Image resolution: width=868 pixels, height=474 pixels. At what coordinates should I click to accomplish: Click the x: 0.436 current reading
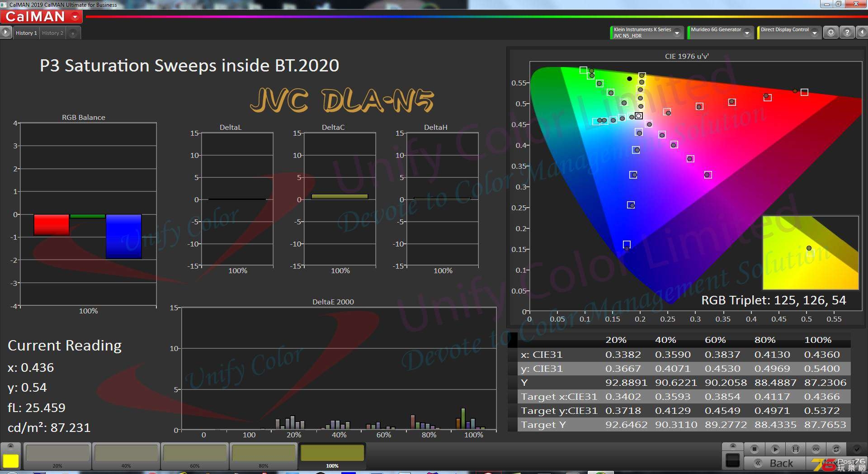(31, 367)
